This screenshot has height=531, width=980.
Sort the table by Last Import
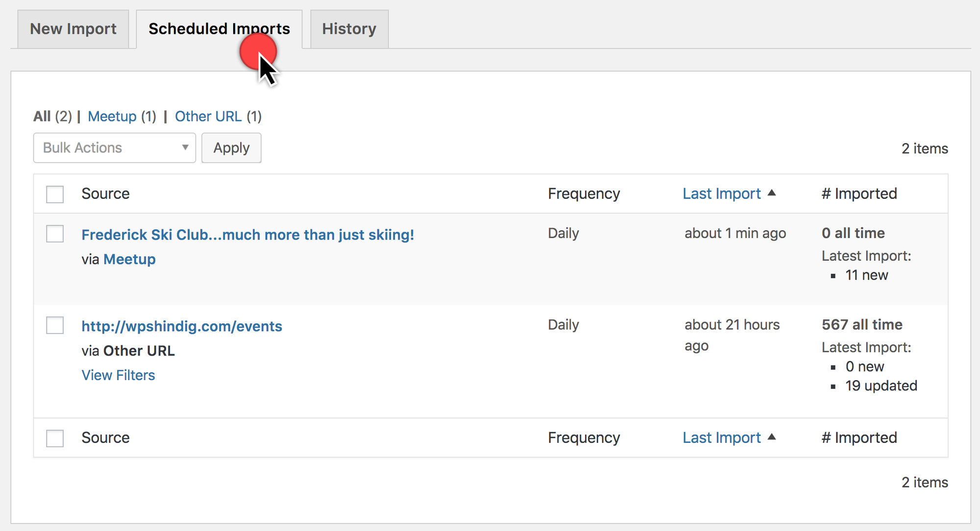coord(722,193)
